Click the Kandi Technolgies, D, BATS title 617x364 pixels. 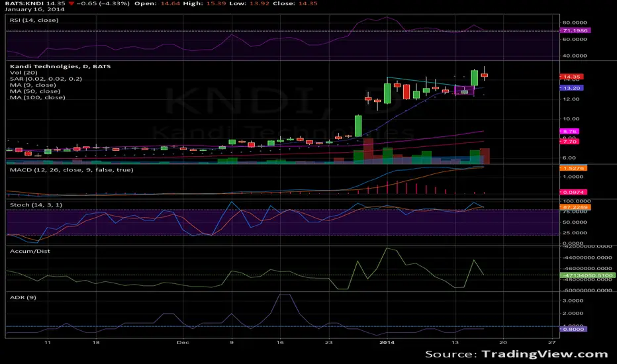click(60, 66)
